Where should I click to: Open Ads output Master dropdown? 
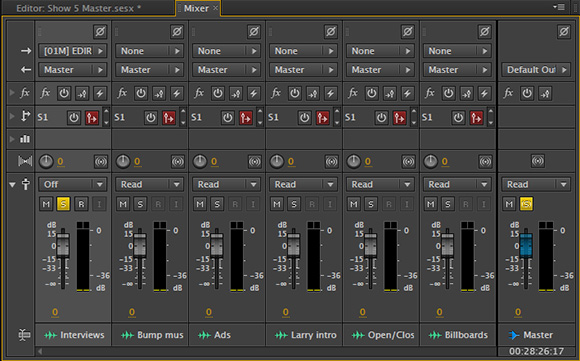pyautogui.click(x=226, y=70)
